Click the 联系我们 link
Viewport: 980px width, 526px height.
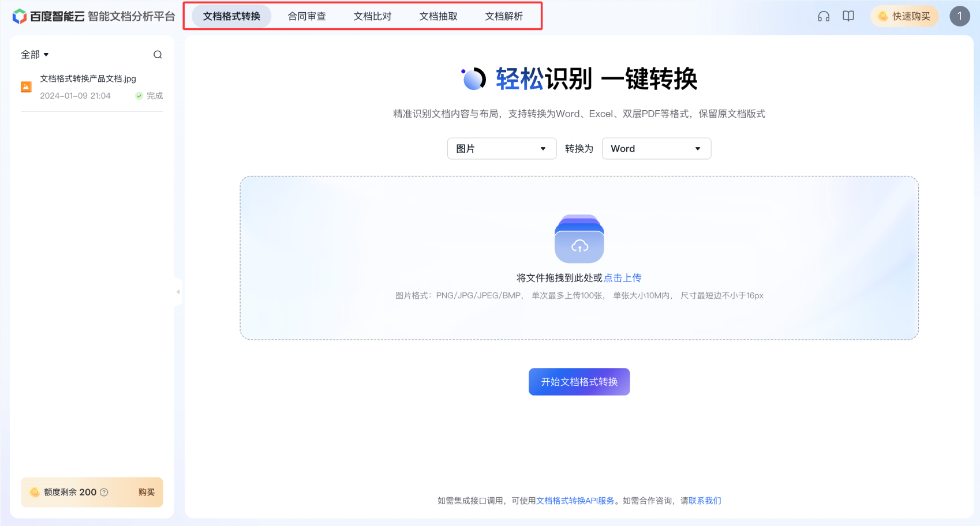point(705,501)
